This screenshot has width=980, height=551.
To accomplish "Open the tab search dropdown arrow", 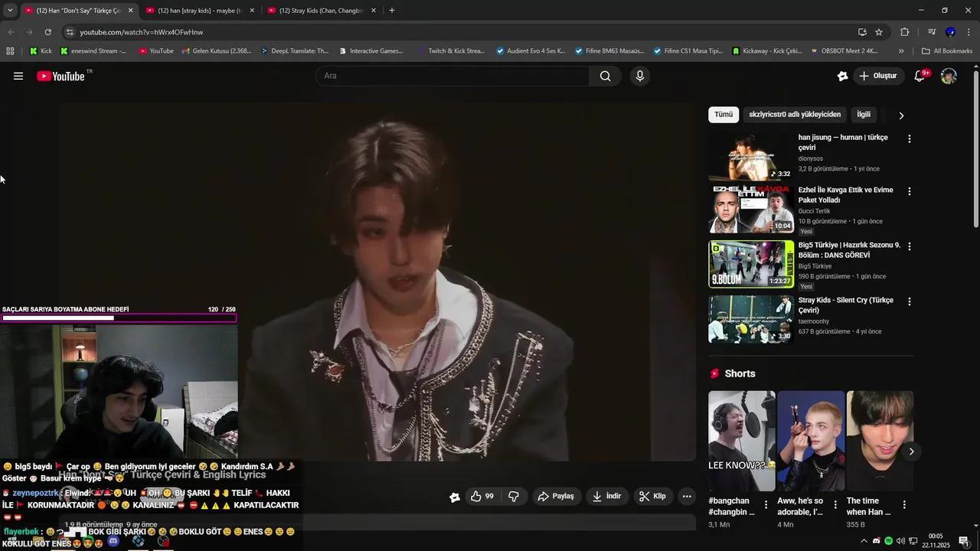I will [10, 11].
